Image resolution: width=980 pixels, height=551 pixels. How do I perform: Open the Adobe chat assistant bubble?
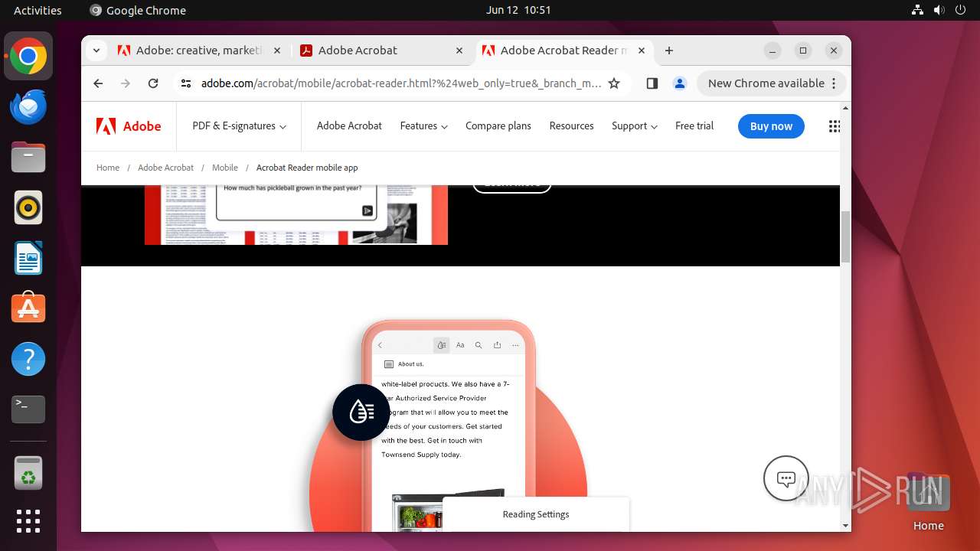[786, 478]
